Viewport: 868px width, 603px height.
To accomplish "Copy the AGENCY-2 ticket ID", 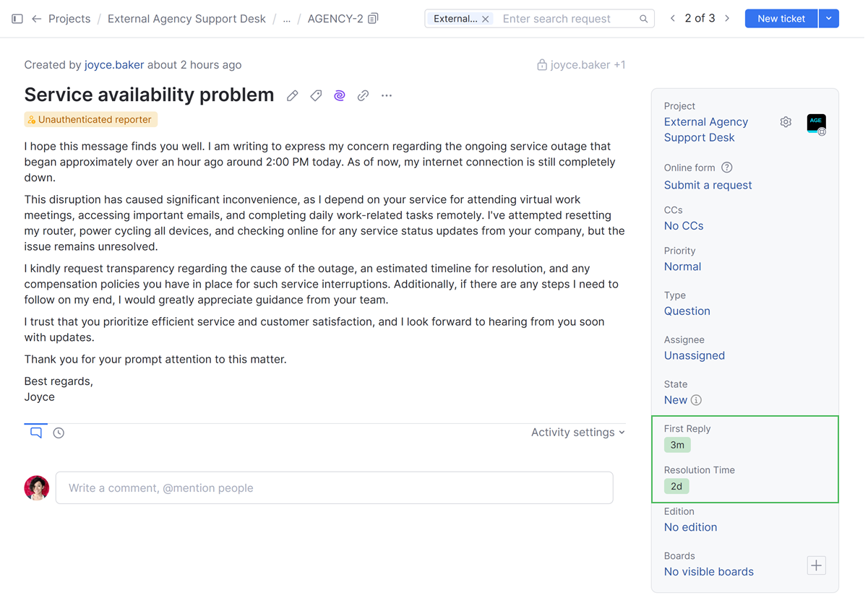I will coord(373,19).
